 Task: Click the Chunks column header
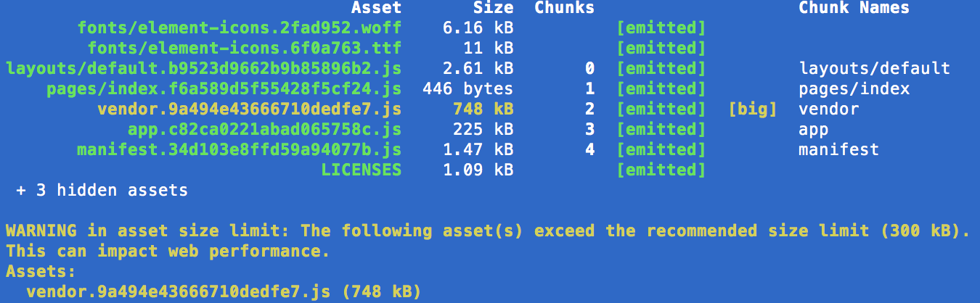565,9
